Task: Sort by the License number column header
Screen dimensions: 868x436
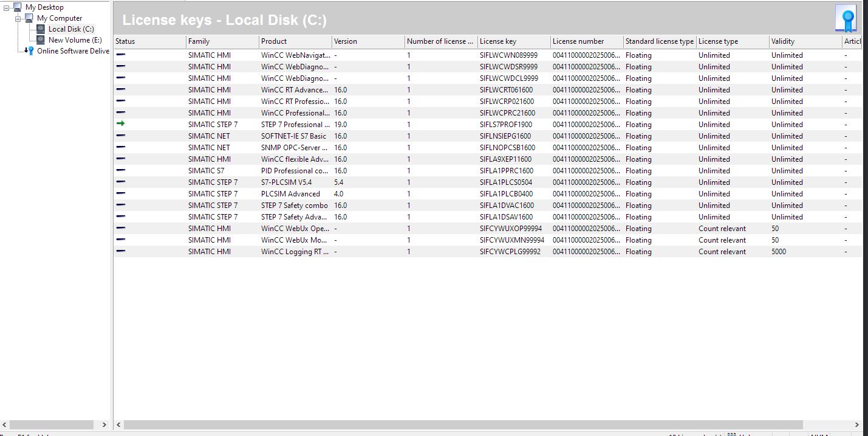Action: (587, 41)
